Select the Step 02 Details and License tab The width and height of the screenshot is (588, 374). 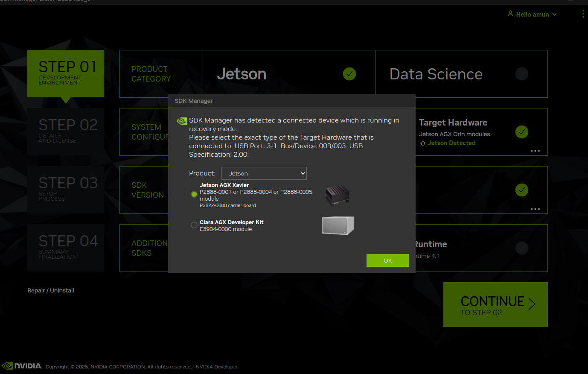point(66,131)
